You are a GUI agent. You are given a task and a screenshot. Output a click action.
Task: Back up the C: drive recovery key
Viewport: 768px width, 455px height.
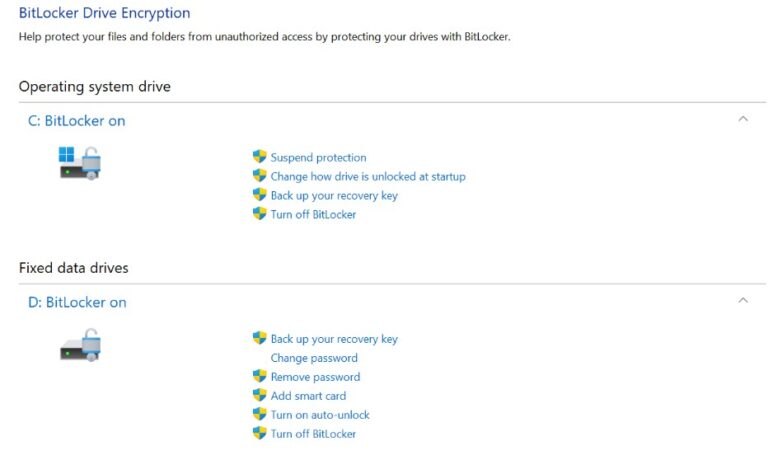[x=334, y=196]
